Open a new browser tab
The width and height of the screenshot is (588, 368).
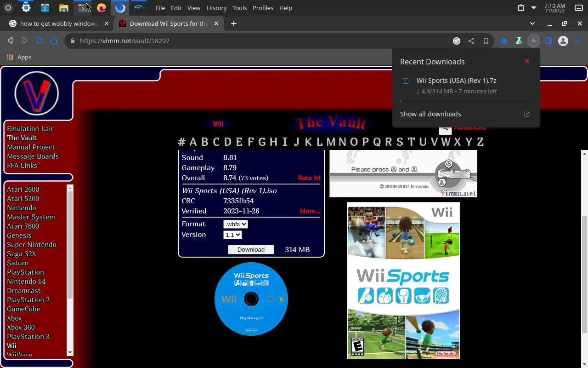point(234,23)
